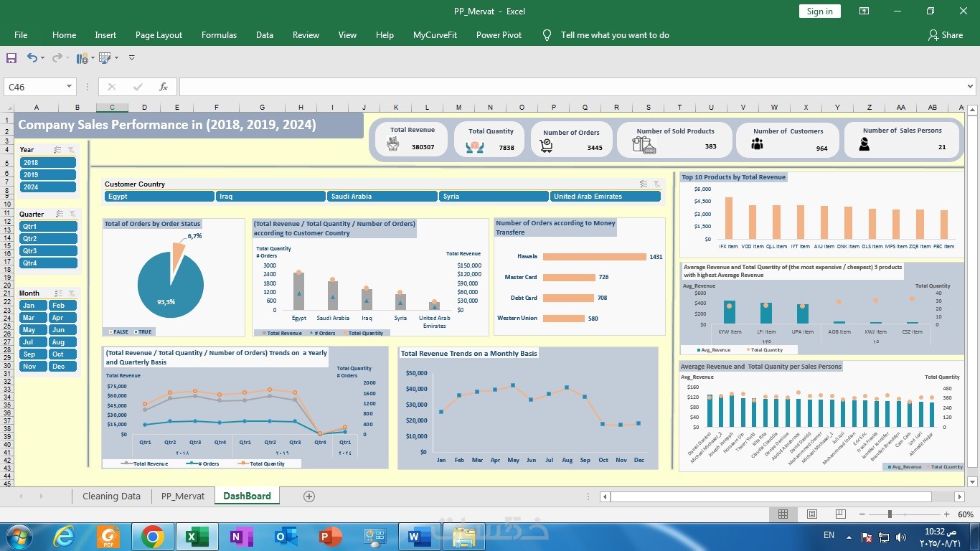Open the Customize Quick Access Toolbar dropdown
980x551 pixels.
point(131,57)
